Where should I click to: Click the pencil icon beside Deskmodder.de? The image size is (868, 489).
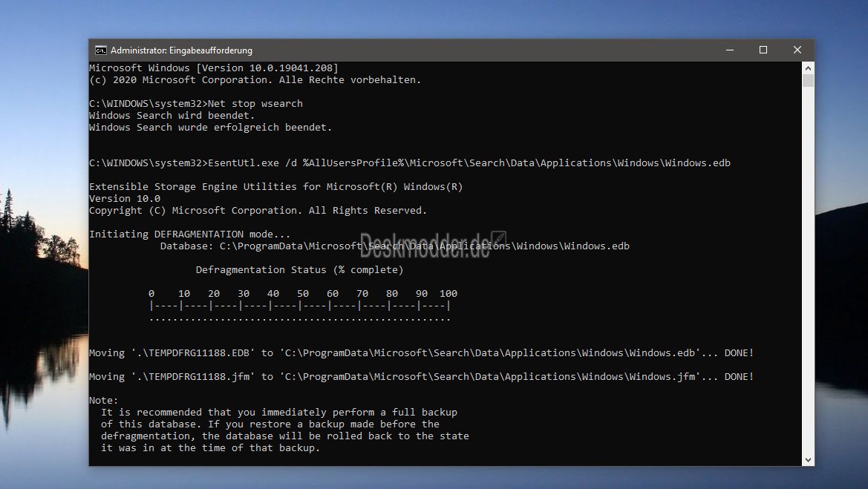point(498,239)
